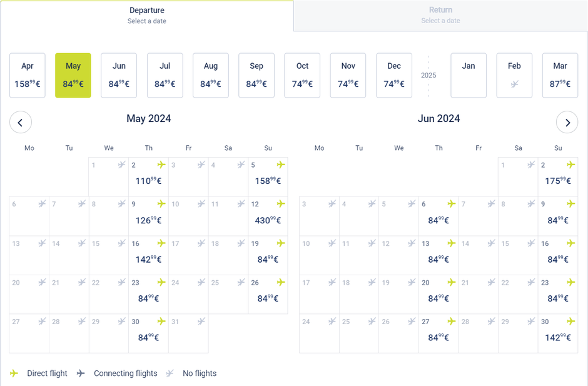Choose the Oct month tile
Screen dimensions: 588x386
pyautogui.click(x=302, y=76)
